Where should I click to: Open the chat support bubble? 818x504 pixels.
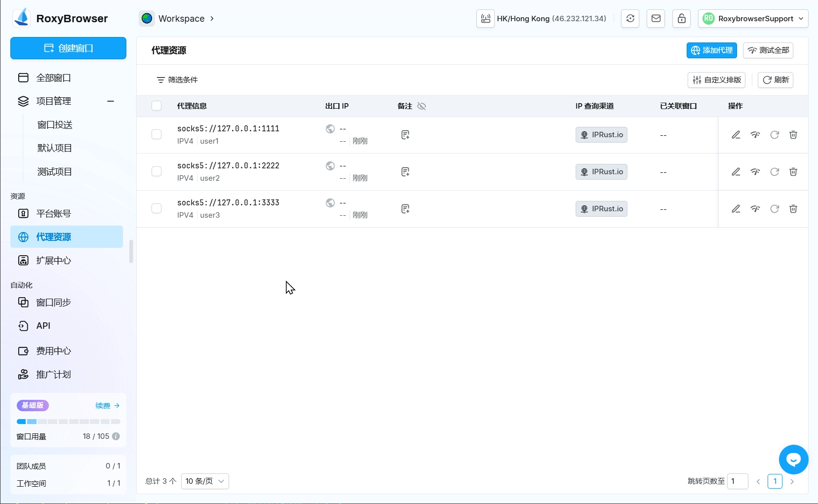793,460
